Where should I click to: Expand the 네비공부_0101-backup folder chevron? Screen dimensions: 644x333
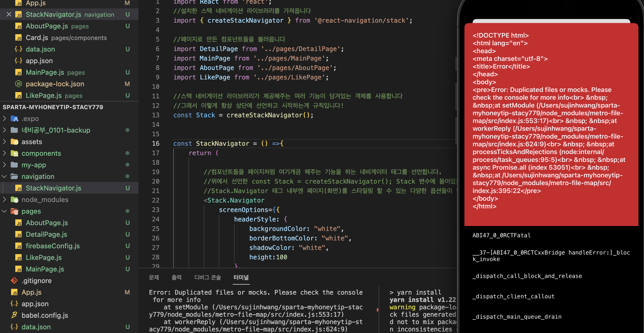4,130
